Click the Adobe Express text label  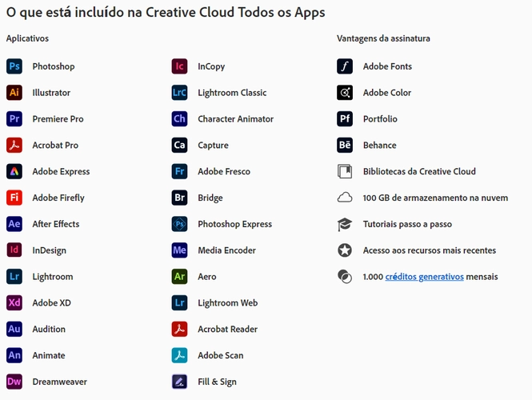coord(61,172)
